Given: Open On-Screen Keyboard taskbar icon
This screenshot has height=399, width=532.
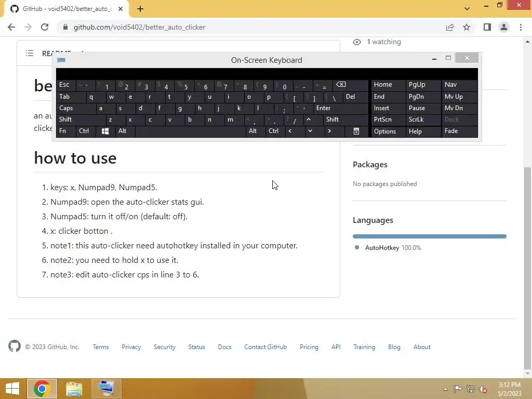Looking at the screenshot, I should [106, 389].
